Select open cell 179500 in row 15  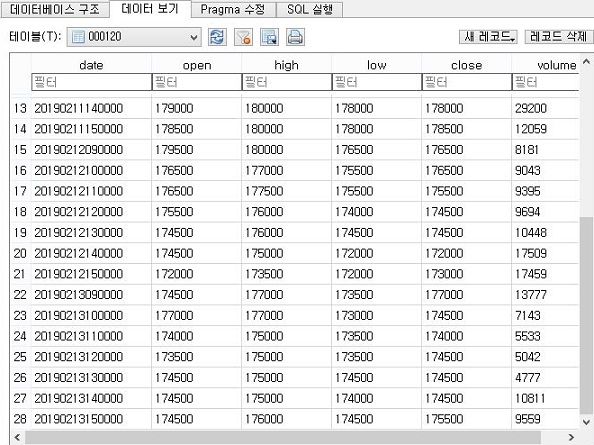click(197, 150)
